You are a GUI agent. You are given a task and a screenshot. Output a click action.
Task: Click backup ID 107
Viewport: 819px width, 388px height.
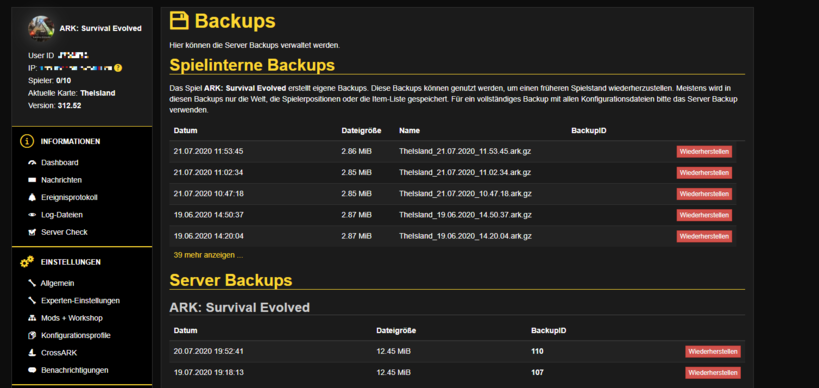tap(537, 373)
